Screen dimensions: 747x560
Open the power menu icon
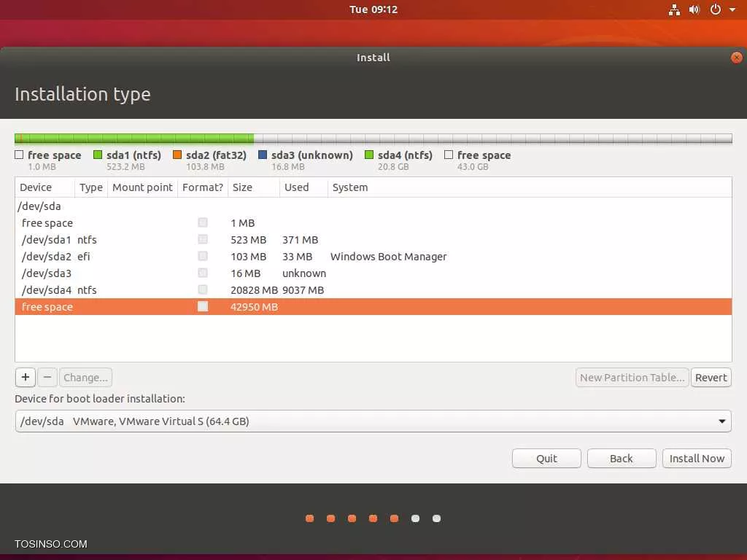click(x=715, y=9)
